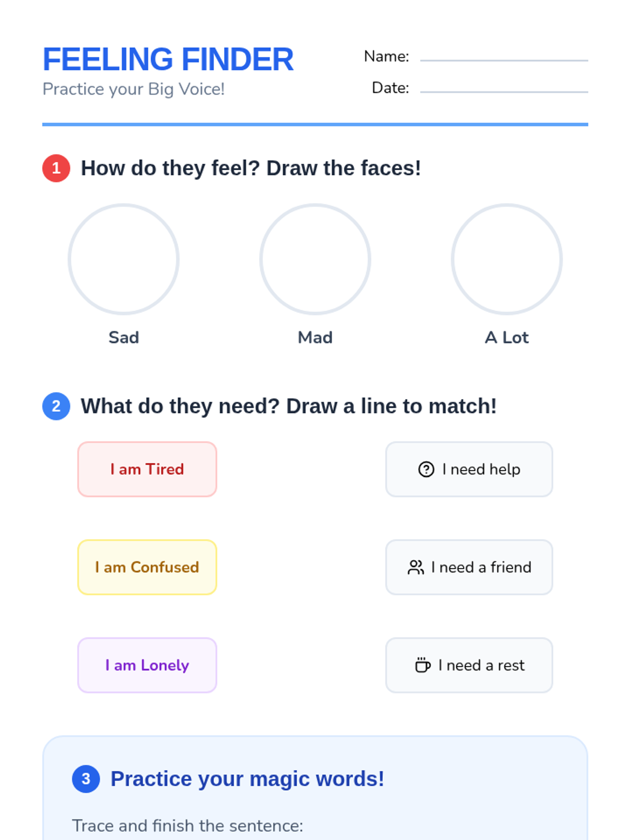Viewport: 630px width, 840px height.
Task: Click the blue number 3 badge
Action: [x=86, y=779]
